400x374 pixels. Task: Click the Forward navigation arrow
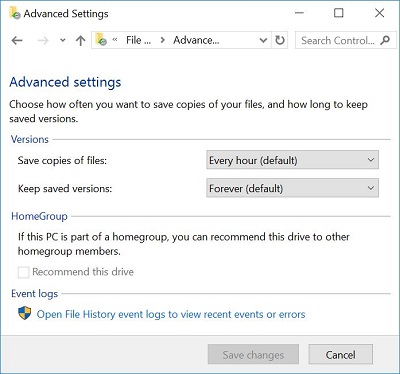(x=43, y=41)
